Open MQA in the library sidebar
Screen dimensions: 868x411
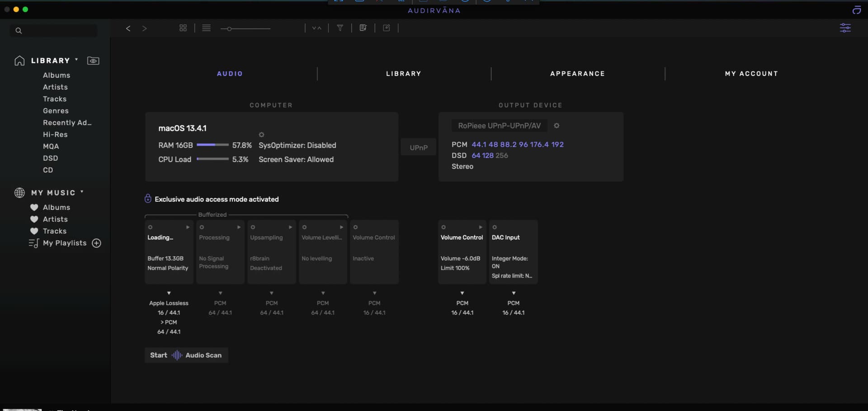(x=51, y=146)
